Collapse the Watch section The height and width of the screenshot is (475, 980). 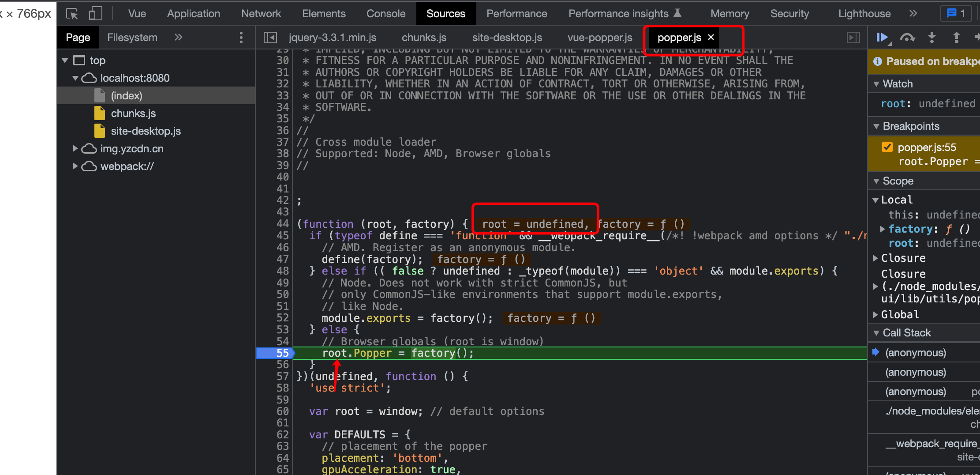(x=876, y=84)
